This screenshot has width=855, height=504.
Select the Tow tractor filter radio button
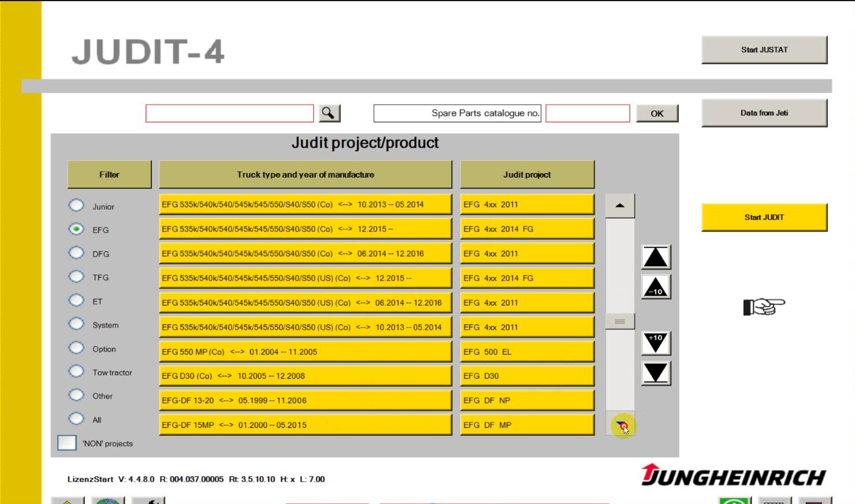coord(76,371)
